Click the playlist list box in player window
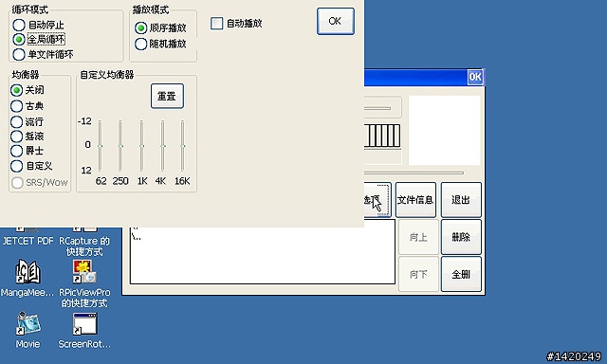607x364 pixels. (x=263, y=255)
